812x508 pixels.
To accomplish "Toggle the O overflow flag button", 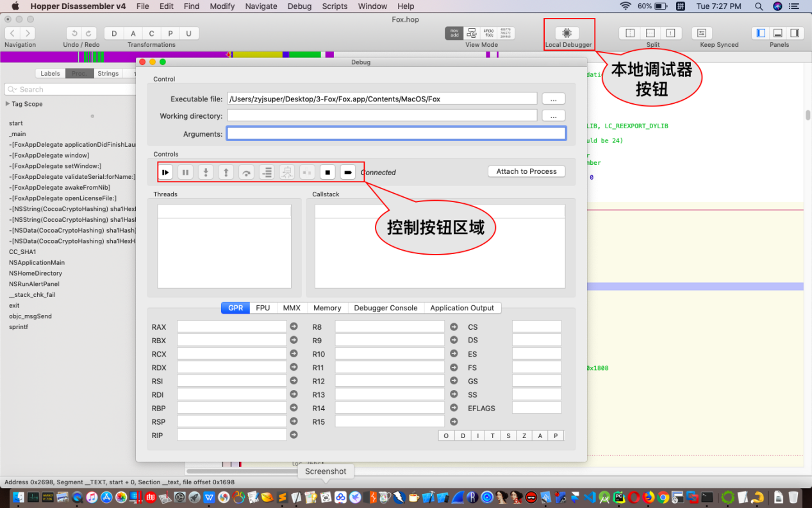I will [x=446, y=436].
